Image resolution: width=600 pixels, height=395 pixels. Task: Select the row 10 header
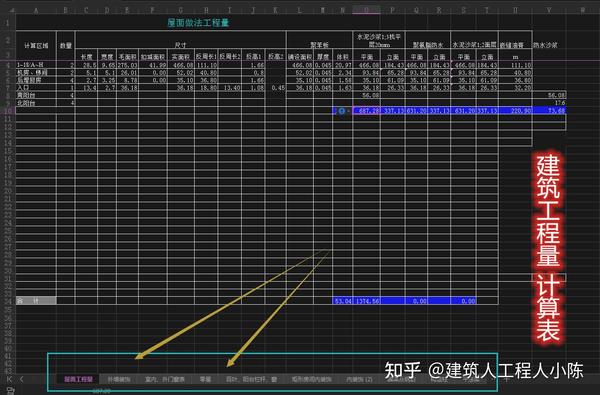click(8, 111)
